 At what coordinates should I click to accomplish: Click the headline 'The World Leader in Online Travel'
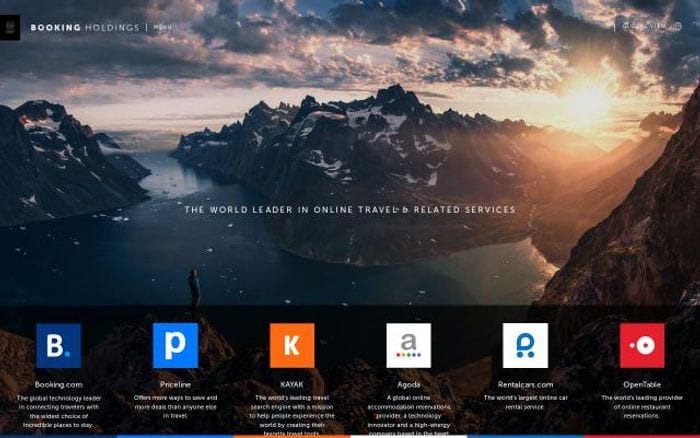(350, 209)
